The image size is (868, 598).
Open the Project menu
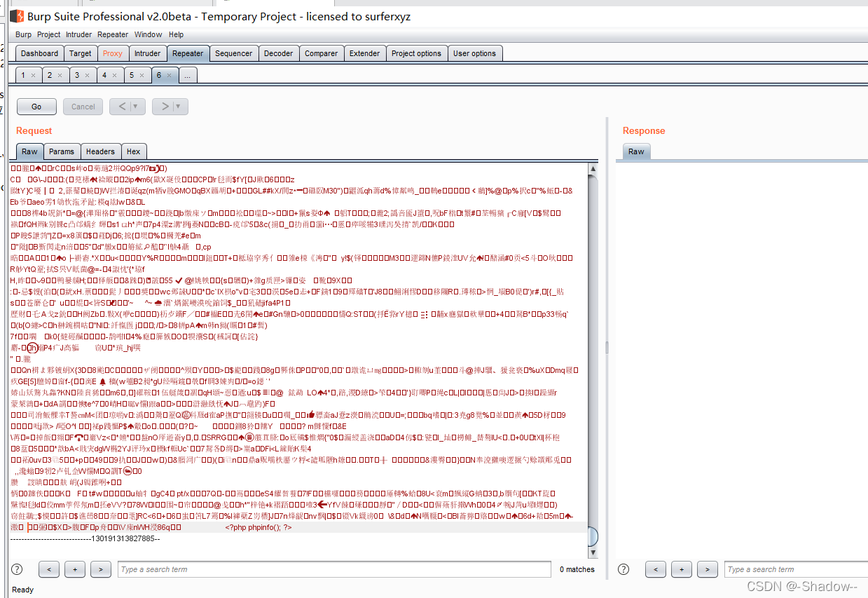49,34
